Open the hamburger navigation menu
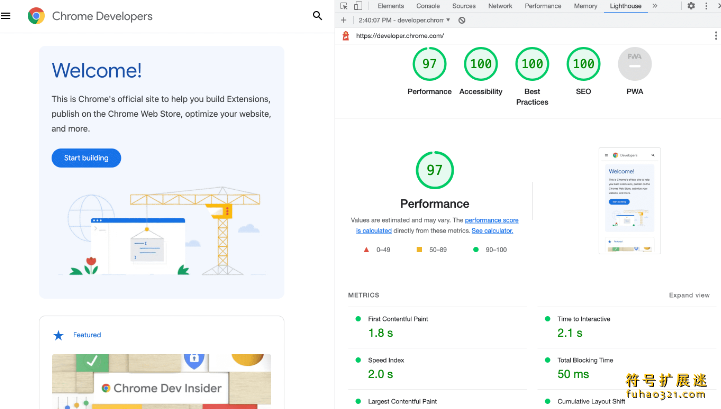 (6, 16)
